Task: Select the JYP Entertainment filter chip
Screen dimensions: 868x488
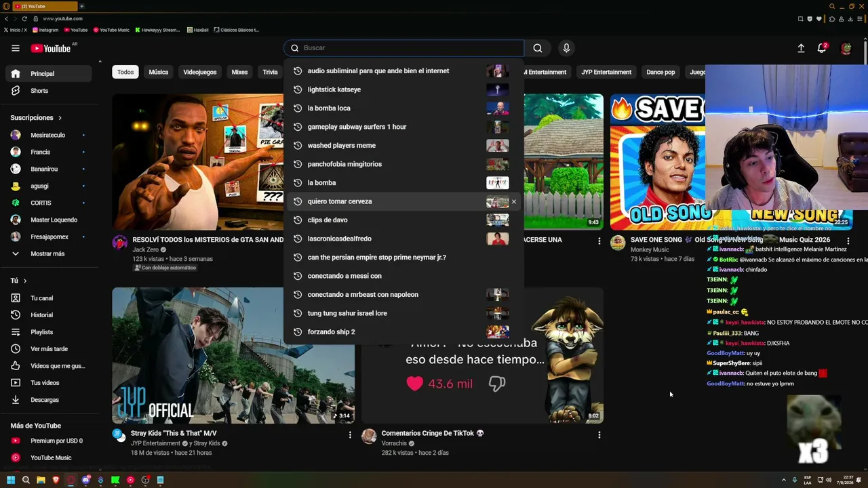Action: pos(606,72)
